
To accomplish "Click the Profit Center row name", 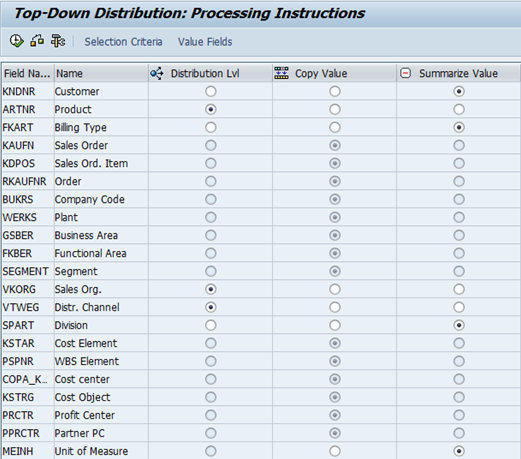I will pos(85,415).
